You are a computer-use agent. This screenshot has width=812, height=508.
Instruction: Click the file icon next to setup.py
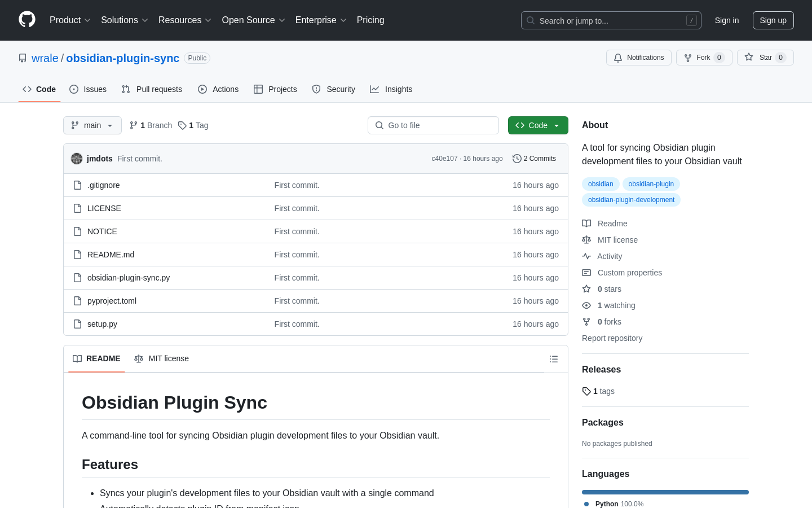coord(78,324)
